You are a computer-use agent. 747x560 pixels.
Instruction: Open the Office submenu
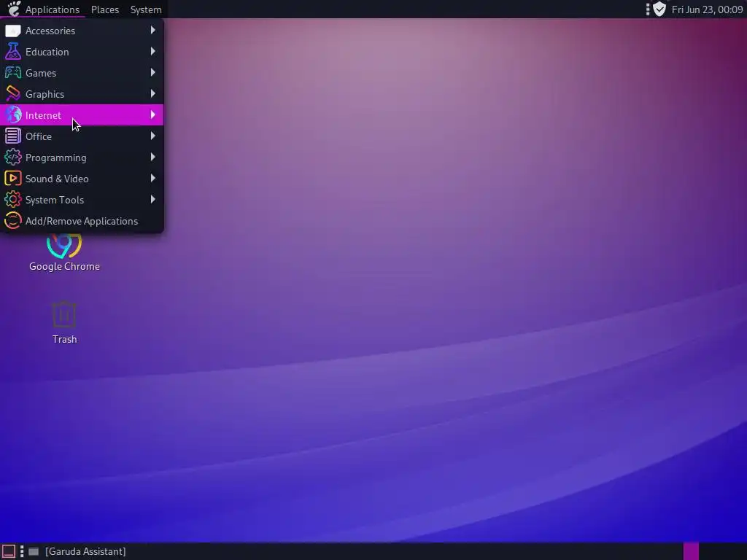click(82, 136)
